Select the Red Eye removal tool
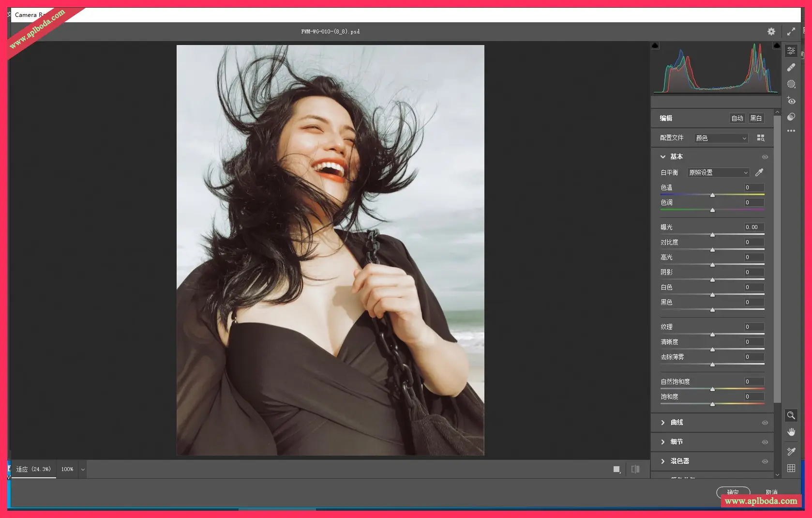Screen dimensions: 812x518 point(791,101)
